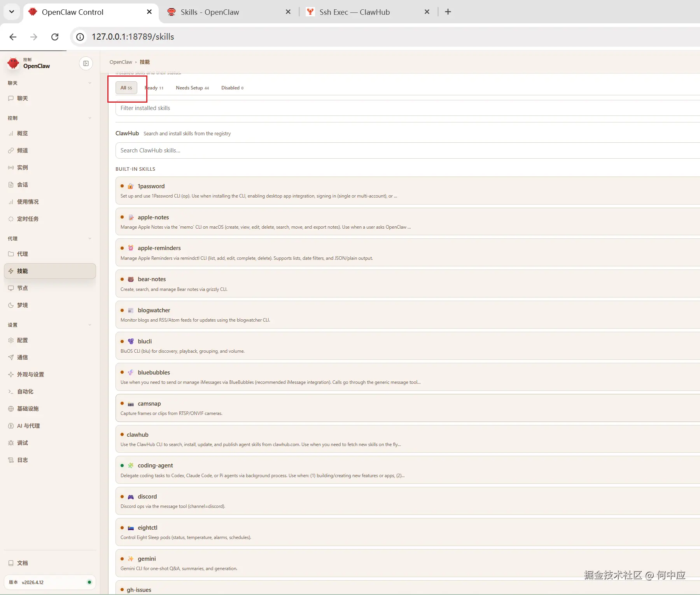The height and width of the screenshot is (595, 700).
Task: Open 文档 docs book icon
Action: [x=11, y=563]
